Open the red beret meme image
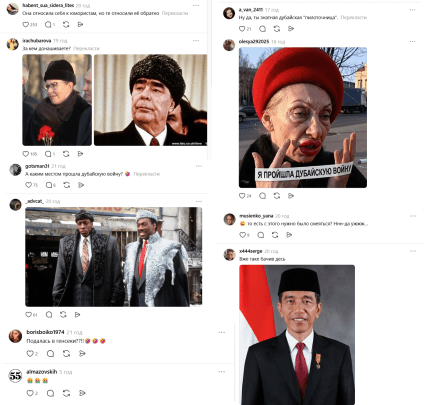The height and width of the screenshot is (405, 428). pyautogui.click(x=303, y=118)
